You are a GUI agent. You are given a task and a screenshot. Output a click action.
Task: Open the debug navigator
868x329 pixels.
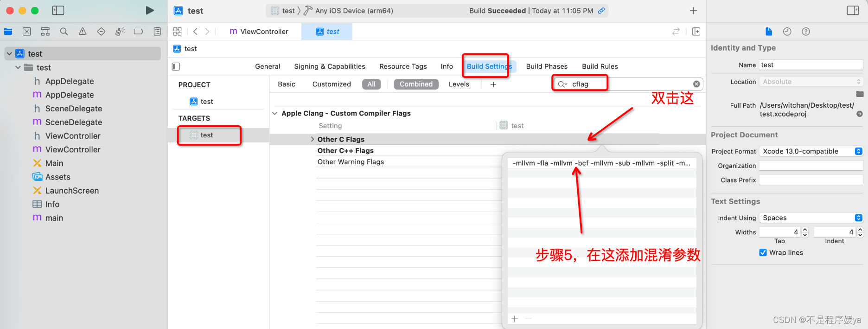(120, 32)
